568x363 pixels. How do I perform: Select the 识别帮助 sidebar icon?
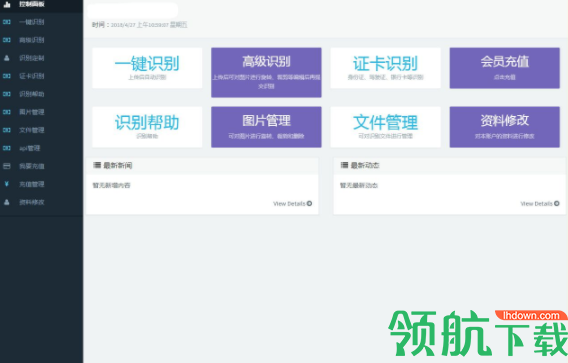(7, 94)
